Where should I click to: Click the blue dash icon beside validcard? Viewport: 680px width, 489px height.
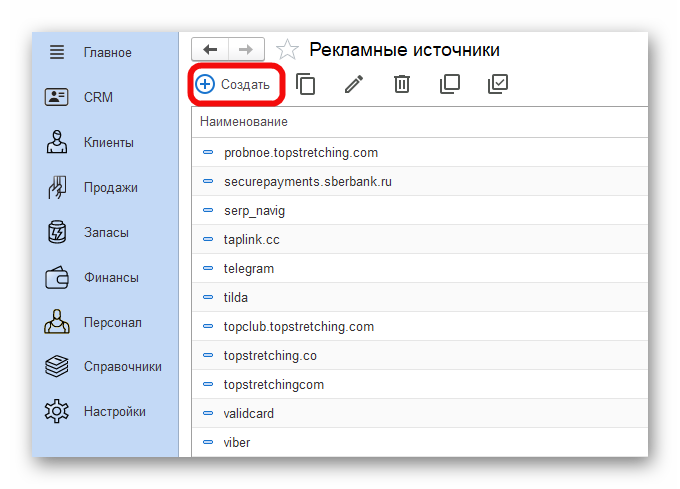pyautogui.click(x=208, y=413)
